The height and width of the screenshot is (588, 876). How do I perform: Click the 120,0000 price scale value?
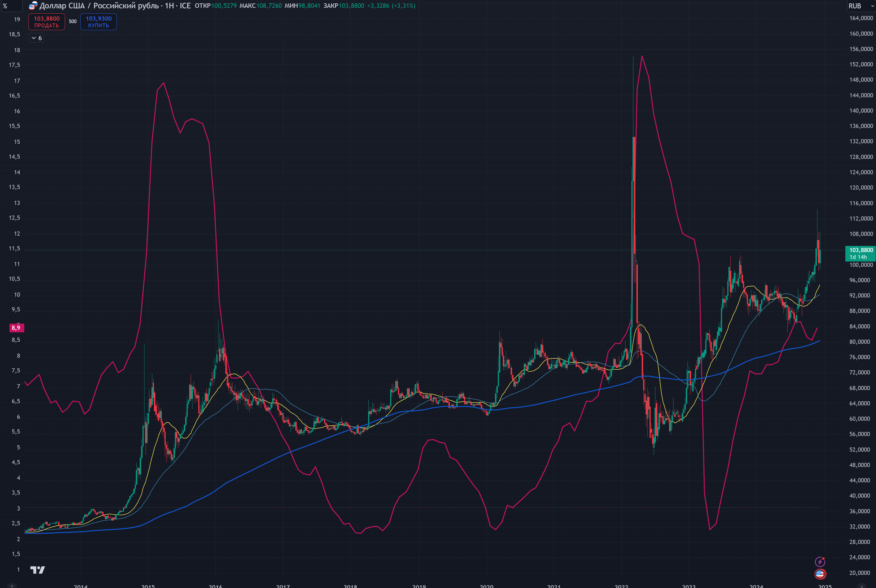pyautogui.click(x=861, y=188)
